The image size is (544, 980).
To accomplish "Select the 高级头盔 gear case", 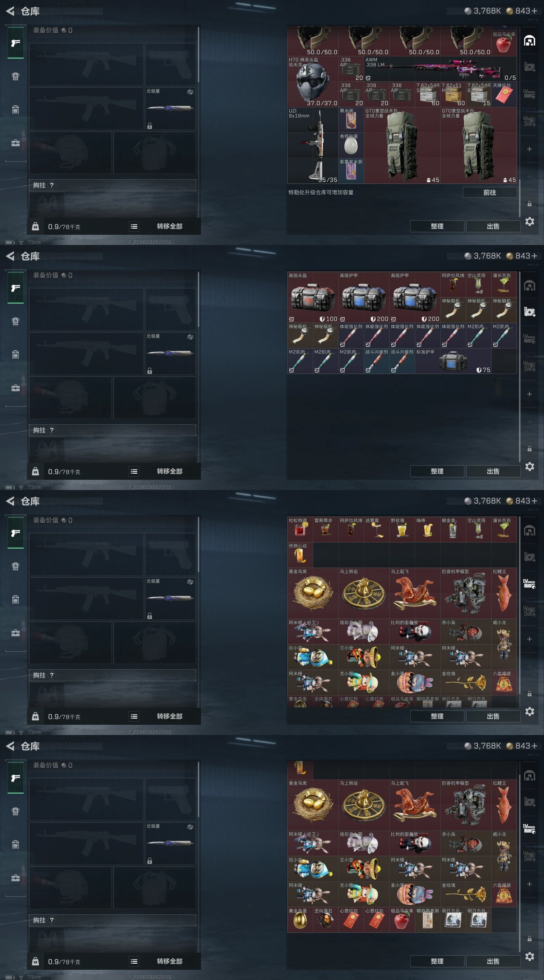I will click(312, 297).
